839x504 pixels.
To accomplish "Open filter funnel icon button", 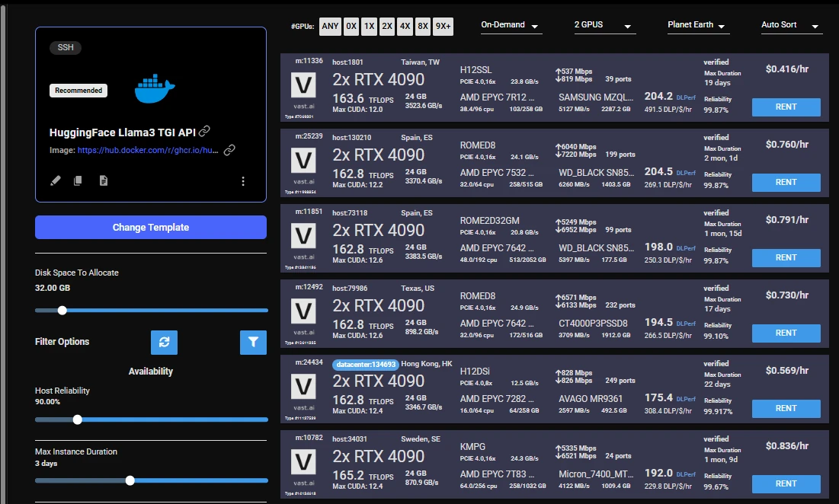I will click(x=253, y=342).
